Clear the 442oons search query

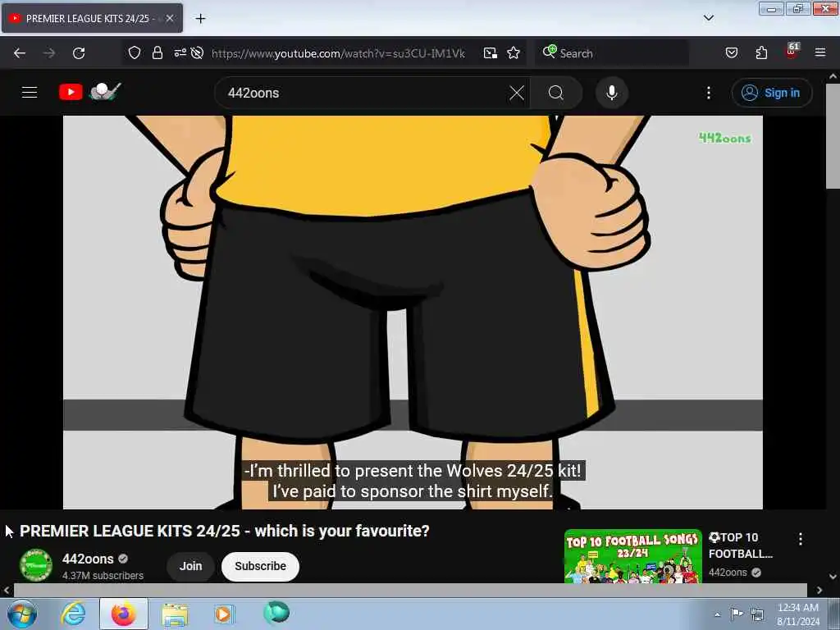(517, 94)
